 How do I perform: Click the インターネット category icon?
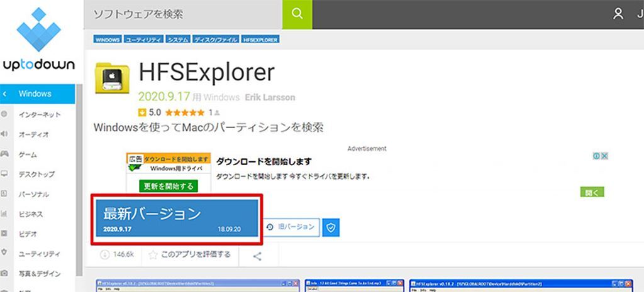[x=4, y=114]
